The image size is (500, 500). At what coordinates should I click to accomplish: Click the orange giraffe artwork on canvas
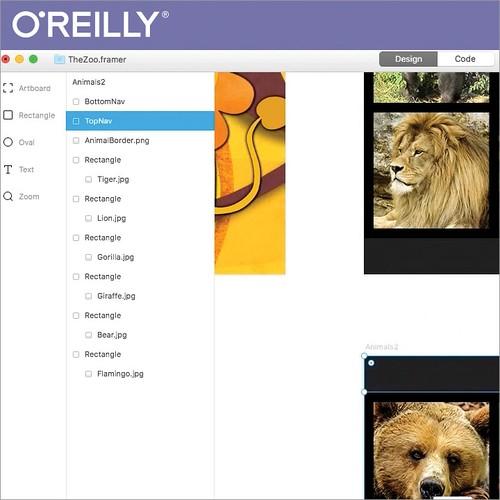pyautogui.click(x=250, y=173)
